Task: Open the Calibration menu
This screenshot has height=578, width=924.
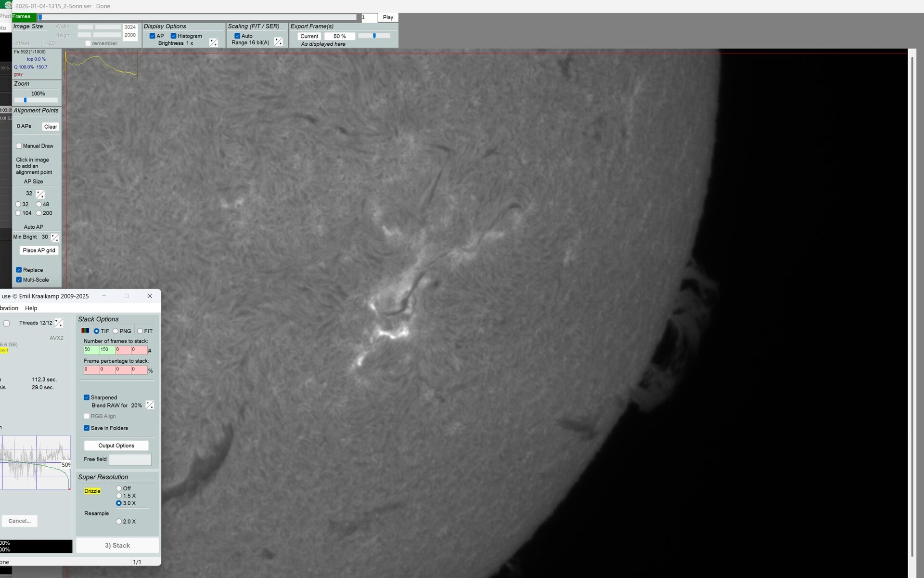Action: [x=9, y=308]
